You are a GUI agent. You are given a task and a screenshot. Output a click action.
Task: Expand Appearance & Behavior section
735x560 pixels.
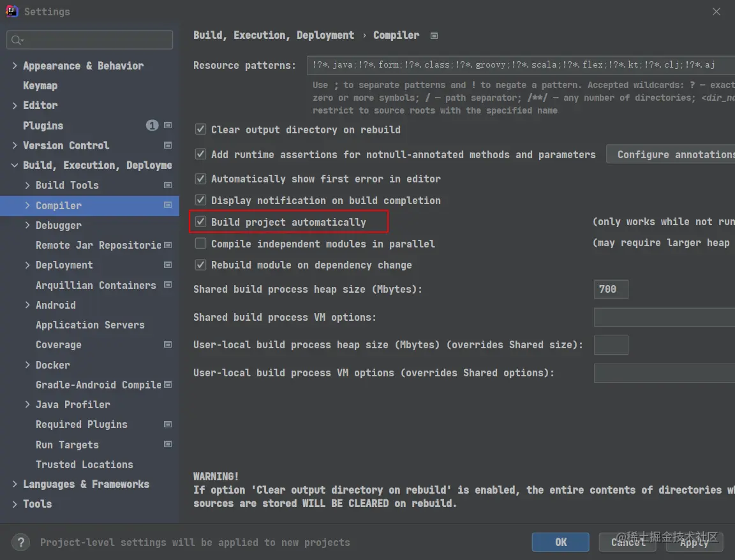tap(15, 66)
